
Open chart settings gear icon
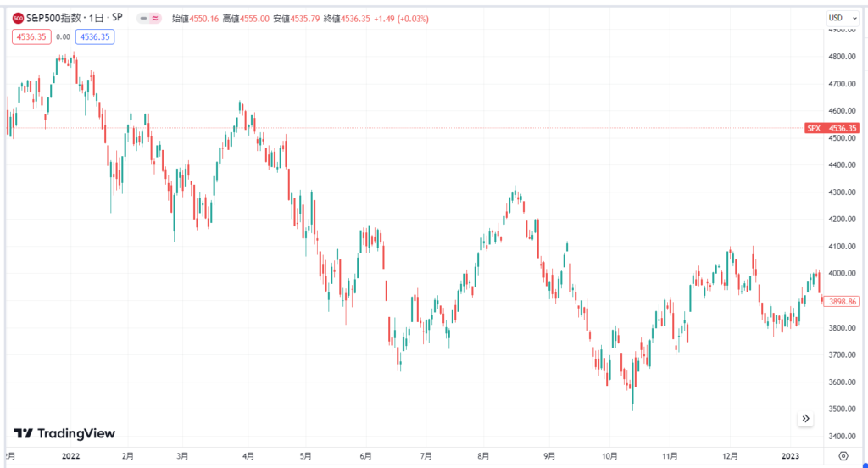843,456
